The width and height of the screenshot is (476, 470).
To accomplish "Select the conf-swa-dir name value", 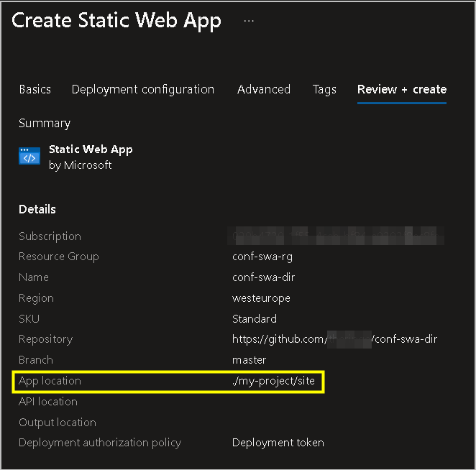I will (x=263, y=277).
